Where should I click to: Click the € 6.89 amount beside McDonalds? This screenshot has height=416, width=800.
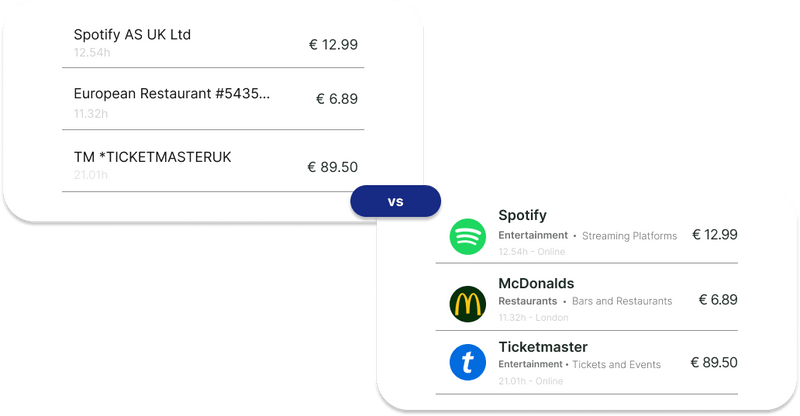pos(717,299)
